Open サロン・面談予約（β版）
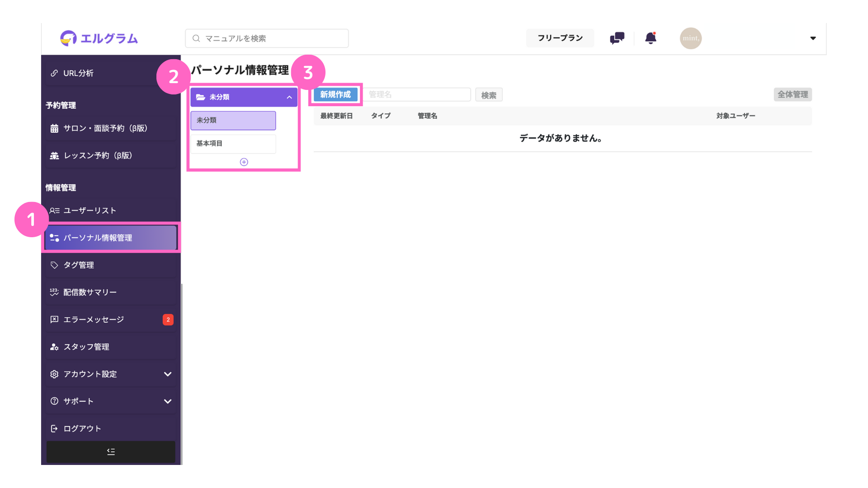The image size is (868, 488). [x=111, y=128]
